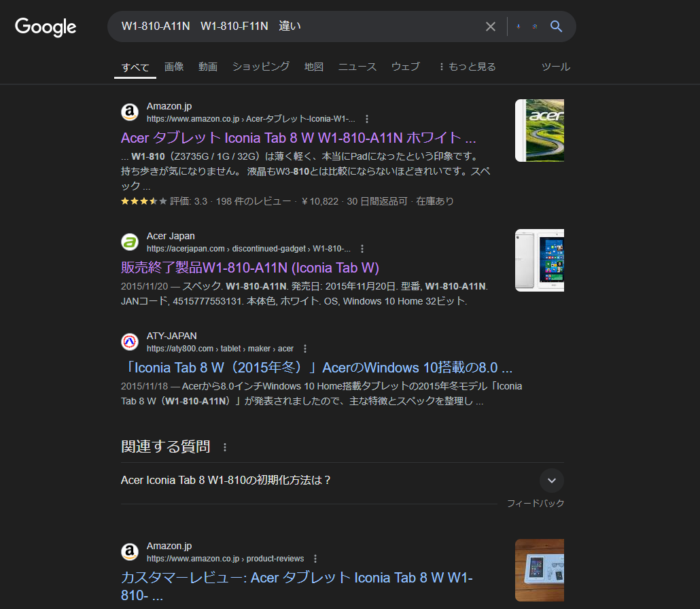This screenshot has height=609, width=700.
Task: Start voice search with microphone icon
Action: pyautogui.click(x=519, y=27)
